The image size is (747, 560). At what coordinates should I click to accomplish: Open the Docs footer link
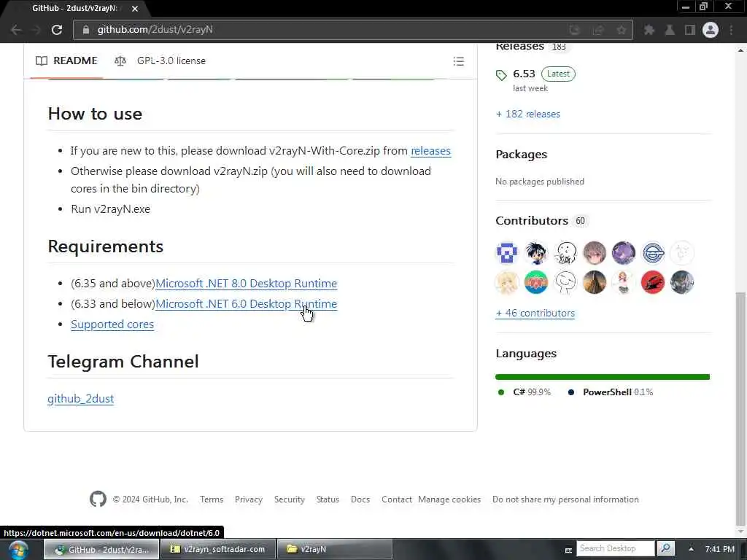(x=360, y=499)
